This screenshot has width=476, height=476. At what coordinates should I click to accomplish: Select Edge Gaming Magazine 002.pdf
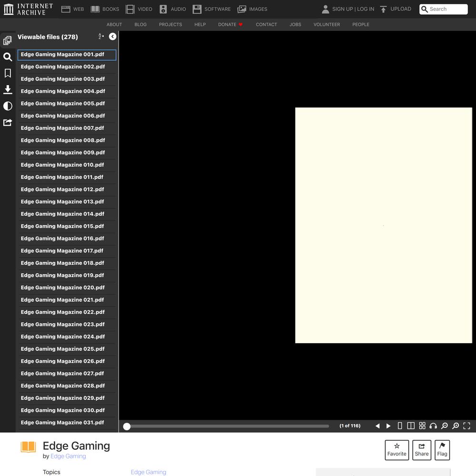[67, 67]
